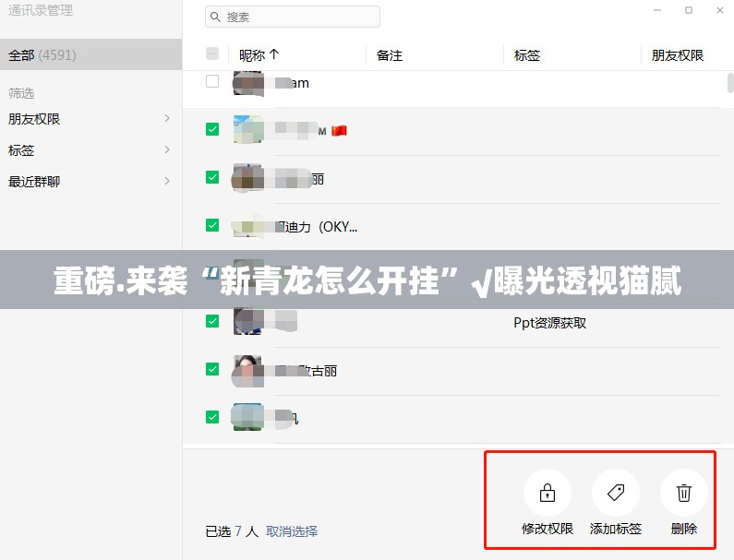Click avatar of the Ppt资源获取 contact
The width and height of the screenshot is (734, 560).
click(x=247, y=321)
